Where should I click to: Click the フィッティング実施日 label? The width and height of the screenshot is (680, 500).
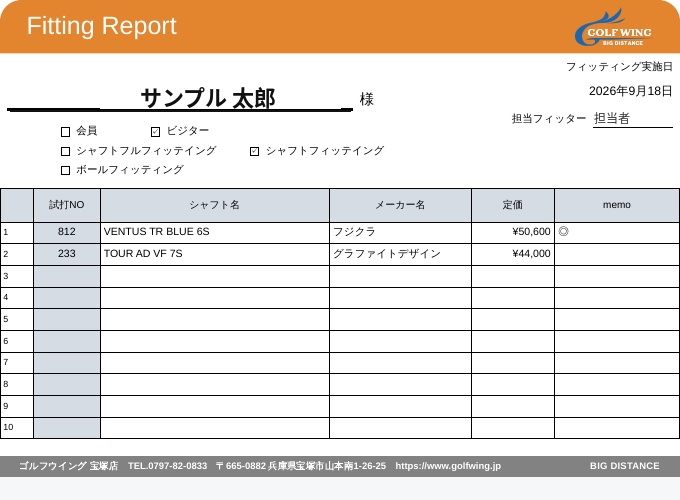tap(619, 67)
